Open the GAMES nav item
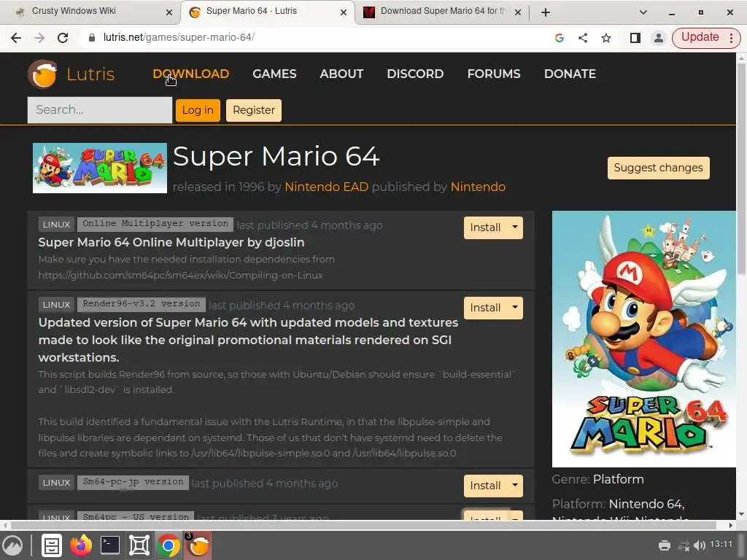 (274, 74)
